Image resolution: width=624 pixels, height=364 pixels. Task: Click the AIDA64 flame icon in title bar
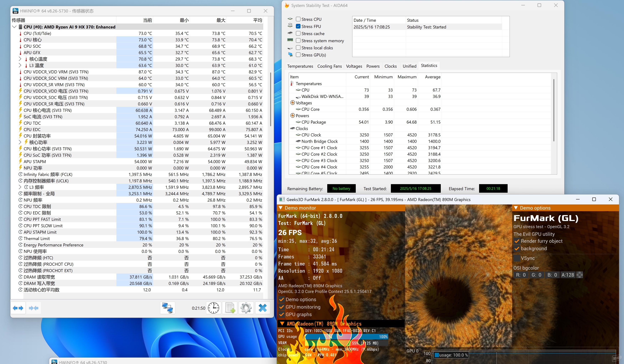287,6
